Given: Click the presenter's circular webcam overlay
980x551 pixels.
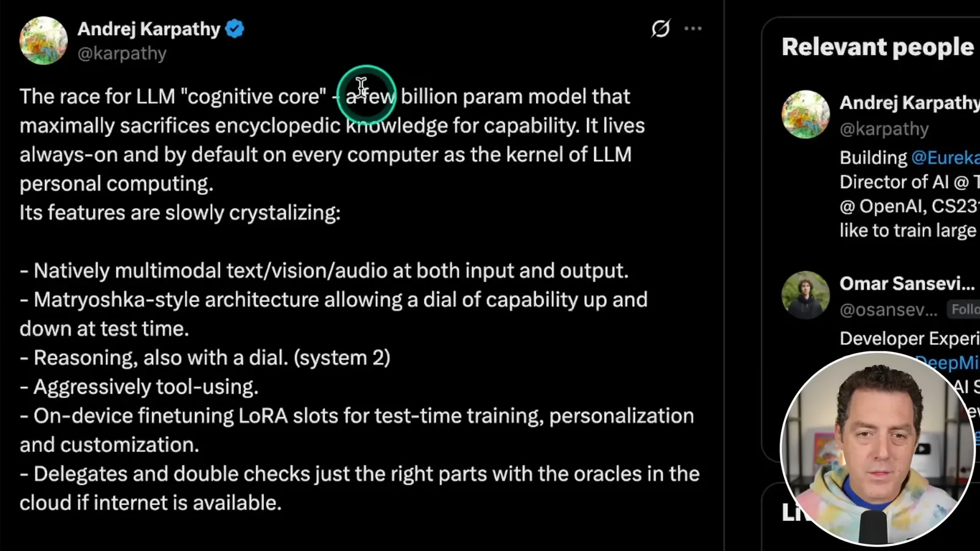Looking at the screenshot, I should pos(878,449).
